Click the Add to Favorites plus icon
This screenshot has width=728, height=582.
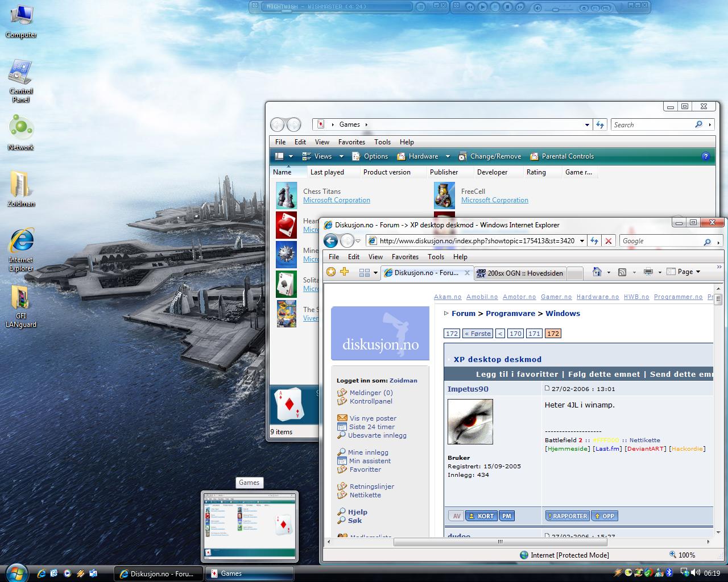344,272
